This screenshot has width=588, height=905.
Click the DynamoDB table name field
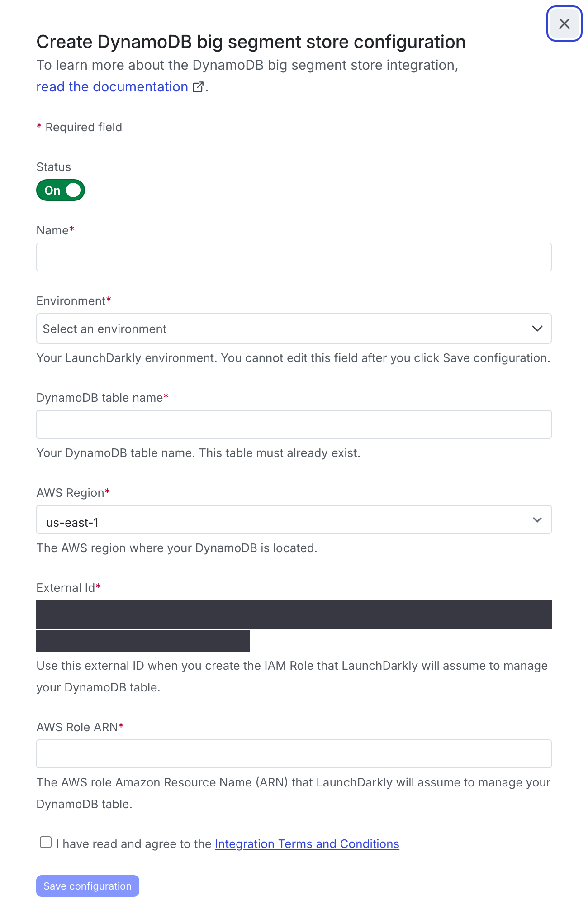[x=294, y=424]
